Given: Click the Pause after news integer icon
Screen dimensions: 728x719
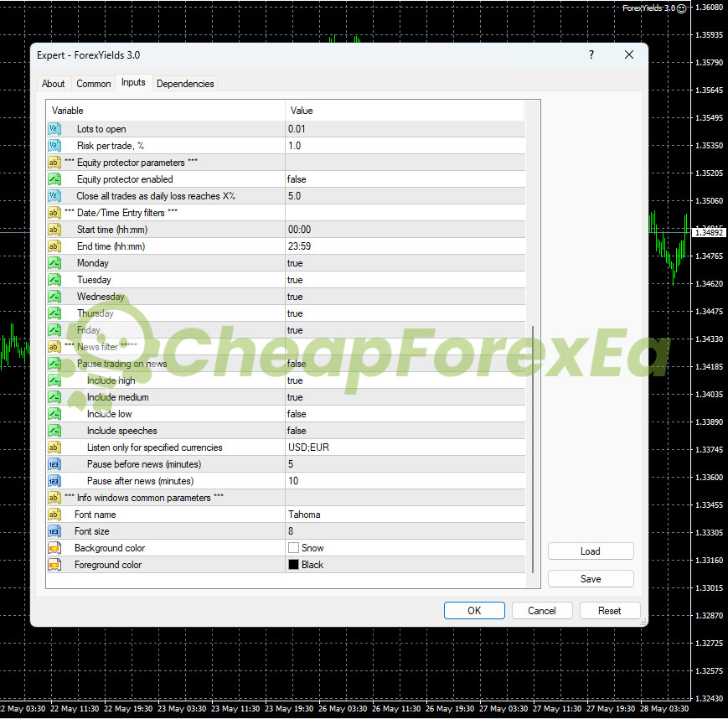Looking at the screenshot, I should pyautogui.click(x=54, y=481).
